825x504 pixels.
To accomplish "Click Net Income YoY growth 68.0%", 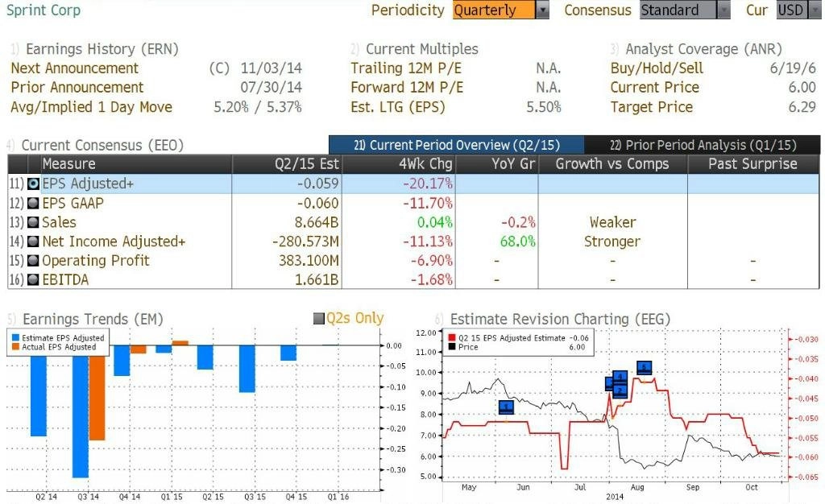I will click(518, 242).
